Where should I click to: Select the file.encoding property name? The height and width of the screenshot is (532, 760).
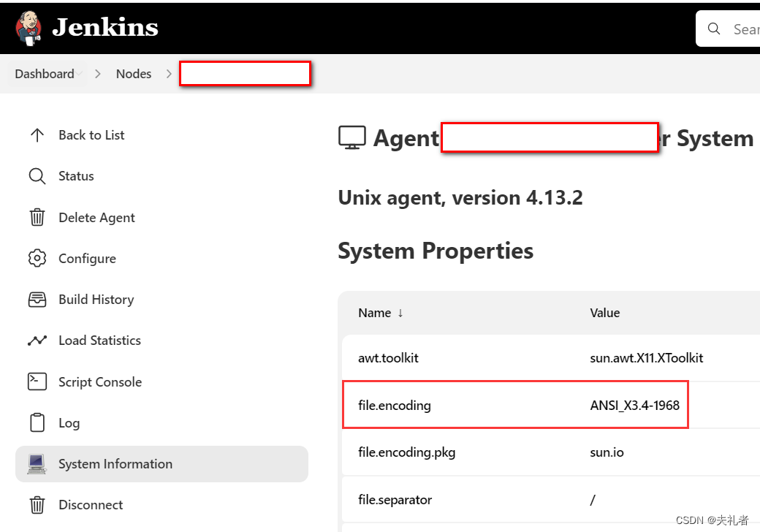(x=395, y=406)
